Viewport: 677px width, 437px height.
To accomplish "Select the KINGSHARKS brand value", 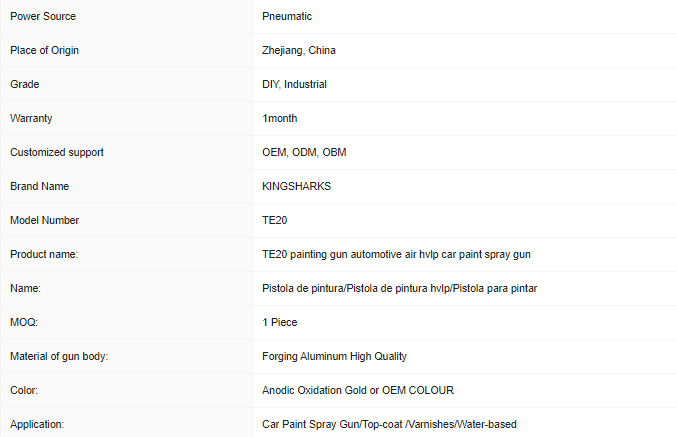I will coord(296,186).
